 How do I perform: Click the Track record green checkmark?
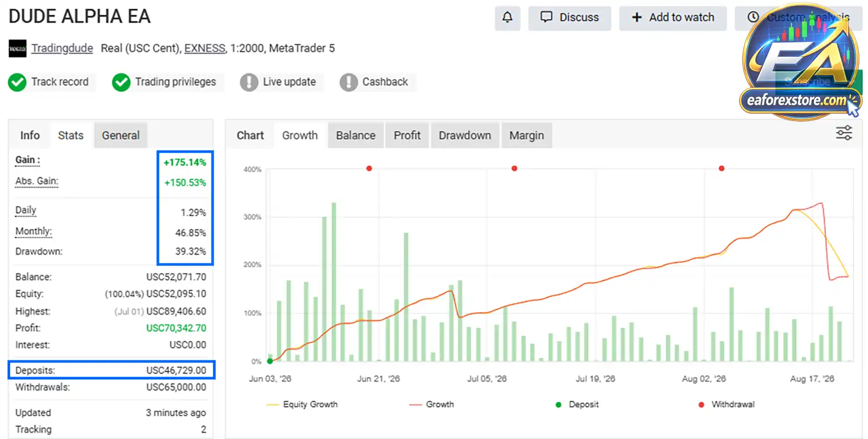click(17, 82)
